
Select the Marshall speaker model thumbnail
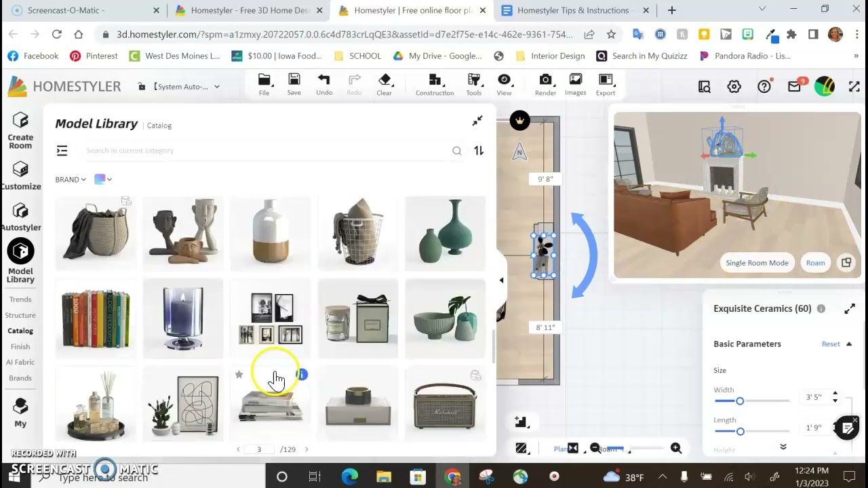446,405
